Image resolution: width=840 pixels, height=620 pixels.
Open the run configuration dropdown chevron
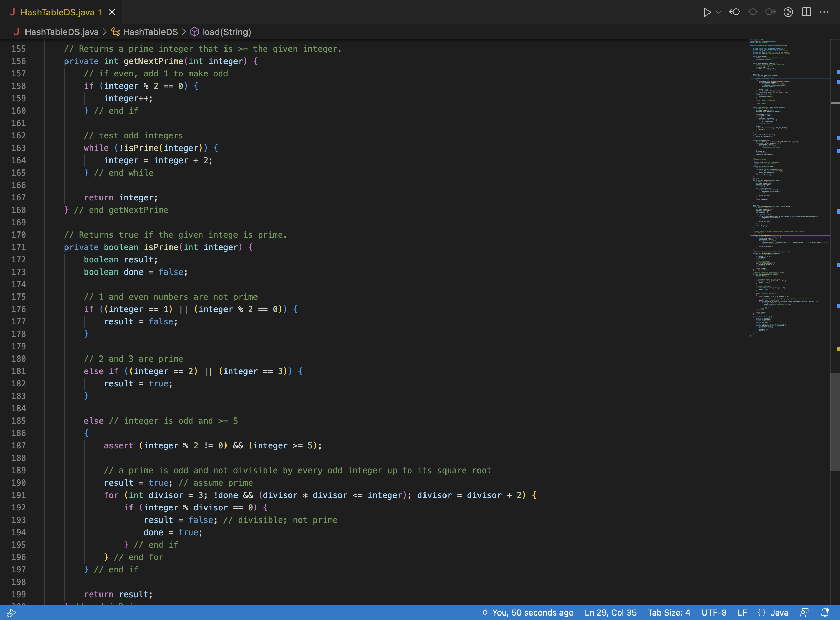pos(718,12)
